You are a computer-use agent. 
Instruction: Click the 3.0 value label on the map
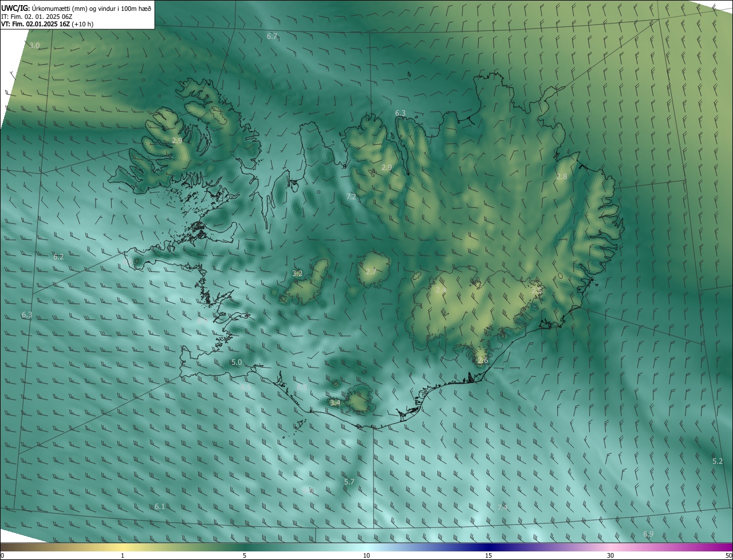click(34, 45)
